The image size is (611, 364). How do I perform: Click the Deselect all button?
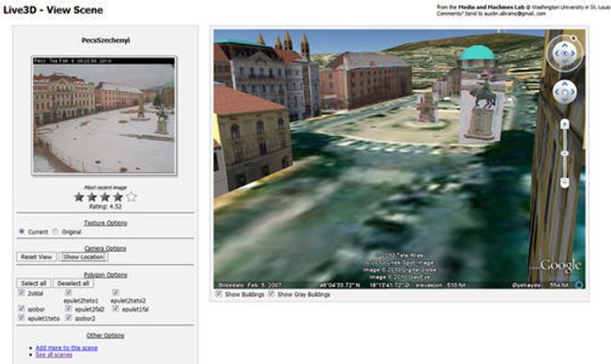(74, 283)
